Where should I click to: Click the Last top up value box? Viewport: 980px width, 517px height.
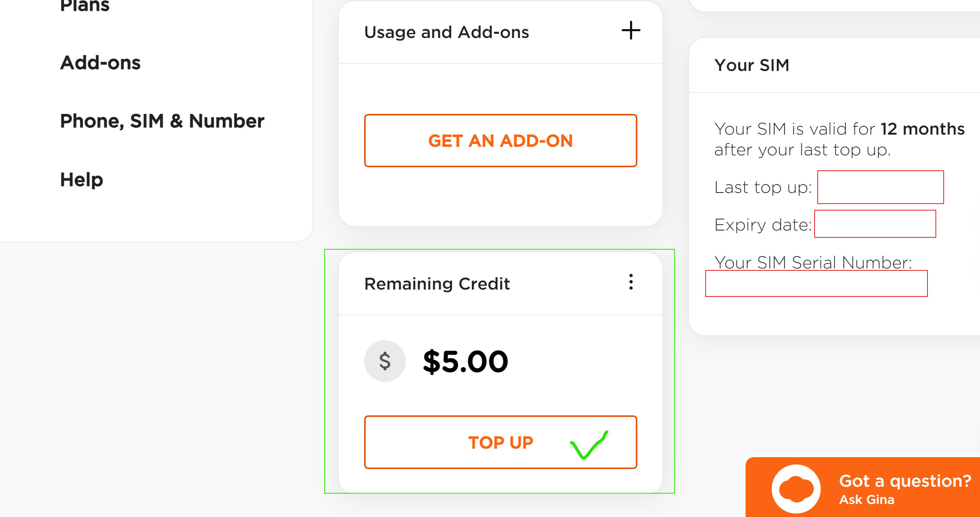880,187
